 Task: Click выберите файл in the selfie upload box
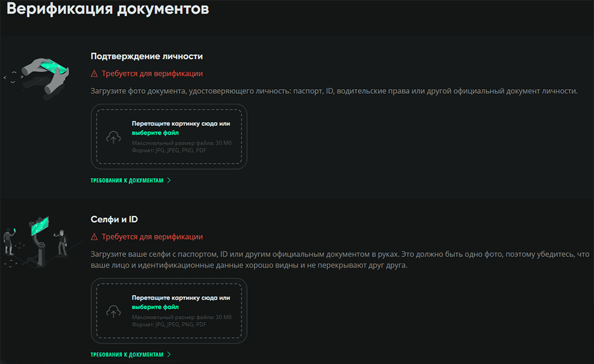pyautogui.click(x=155, y=307)
